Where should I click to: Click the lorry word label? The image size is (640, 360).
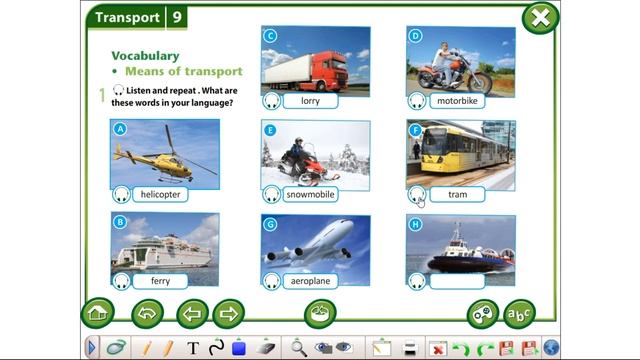[x=310, y=101]
